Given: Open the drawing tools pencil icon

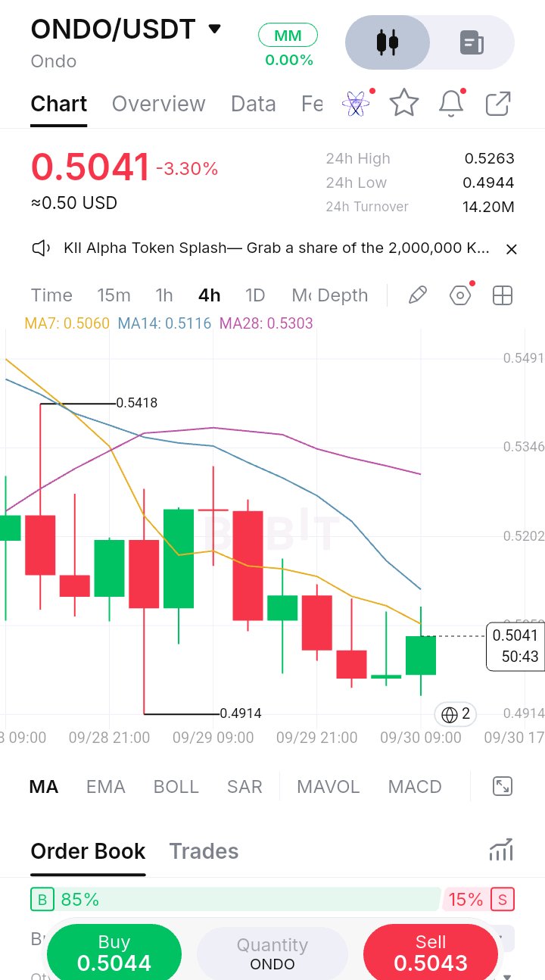Looking at the screenshot, I should pos(418,295).
